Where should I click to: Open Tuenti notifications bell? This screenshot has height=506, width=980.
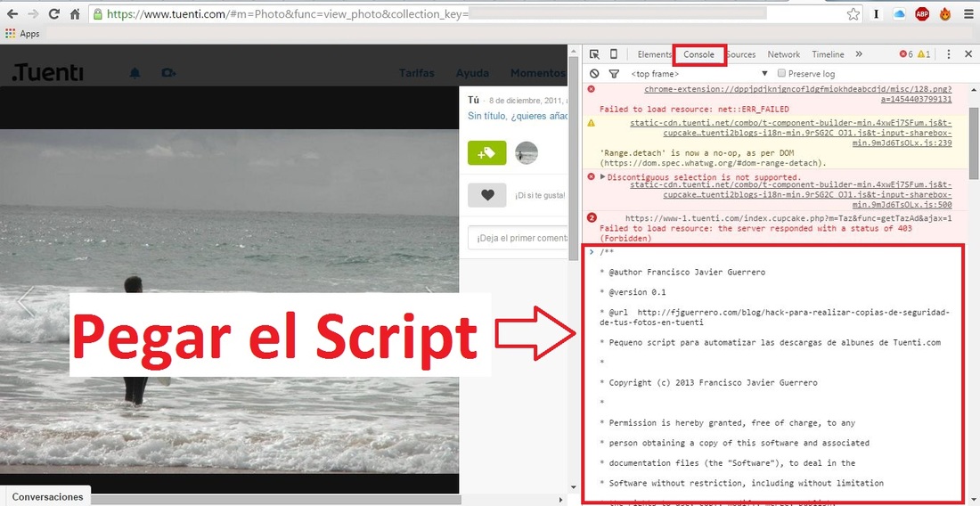pos(135,74)
